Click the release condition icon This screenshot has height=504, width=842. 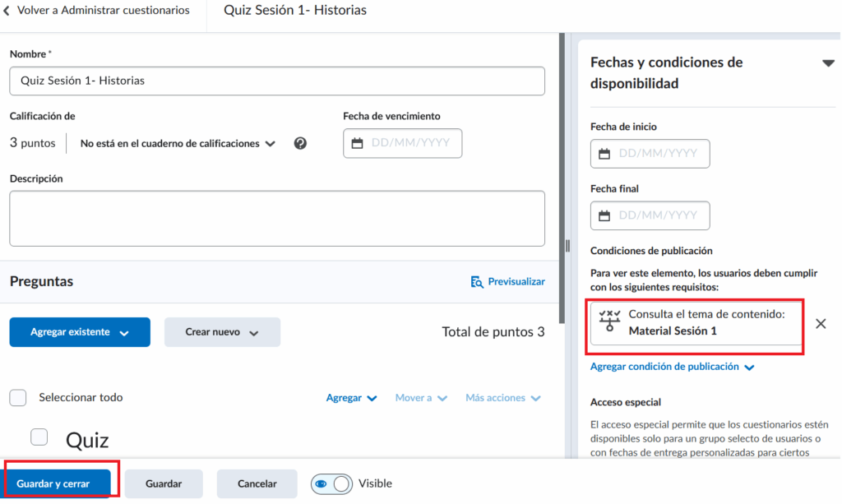click(609, 322)
